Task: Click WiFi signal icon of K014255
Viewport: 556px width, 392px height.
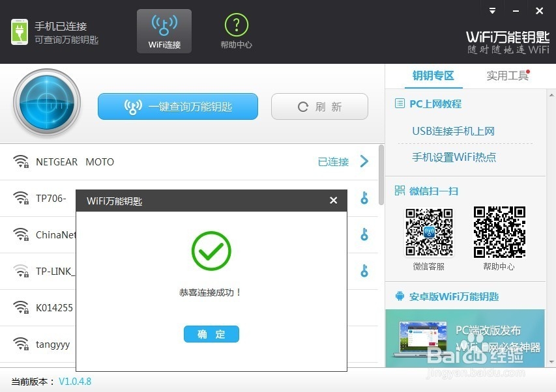Action: coord(21,307)
